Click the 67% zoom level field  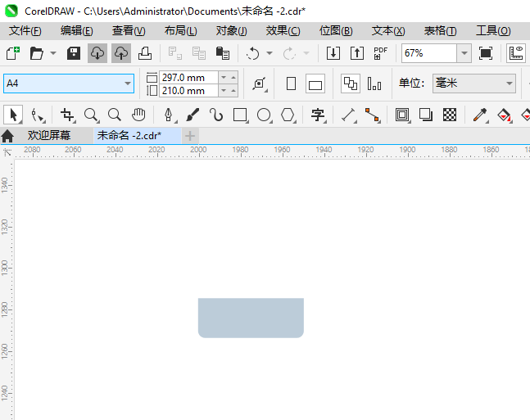point(429,53)
